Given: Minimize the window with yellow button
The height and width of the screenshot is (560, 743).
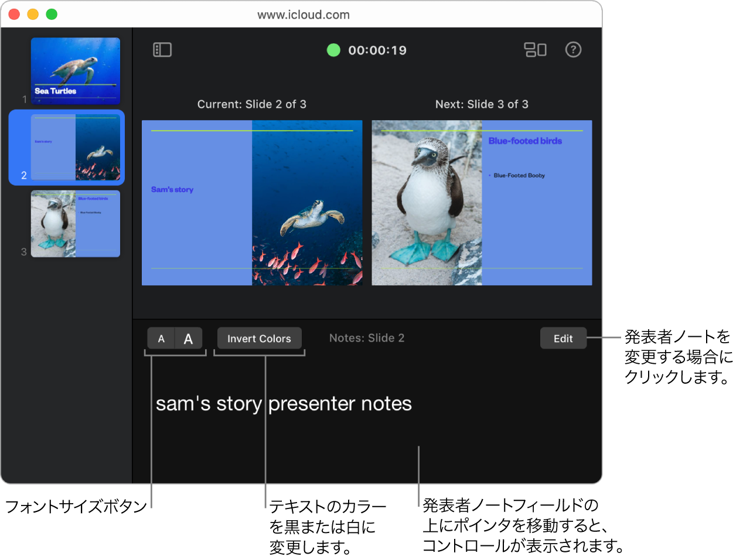Looking at the screenshot, I should point(33,14).
